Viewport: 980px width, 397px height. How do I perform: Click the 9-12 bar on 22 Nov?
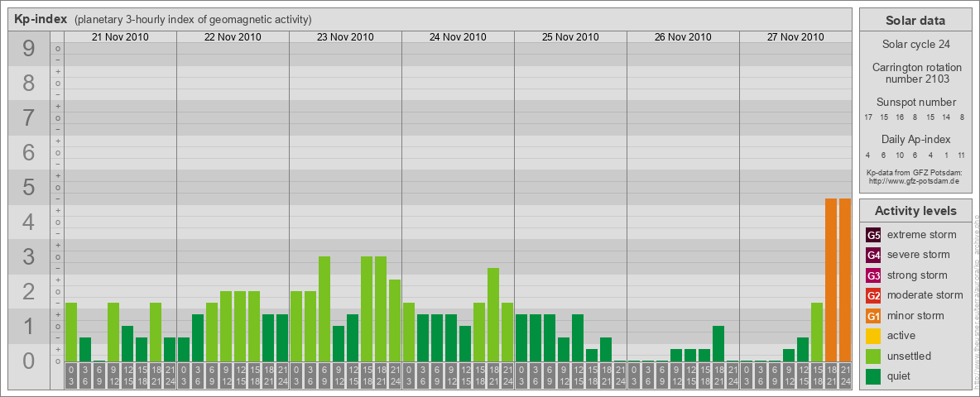click(x=226, y=327)
